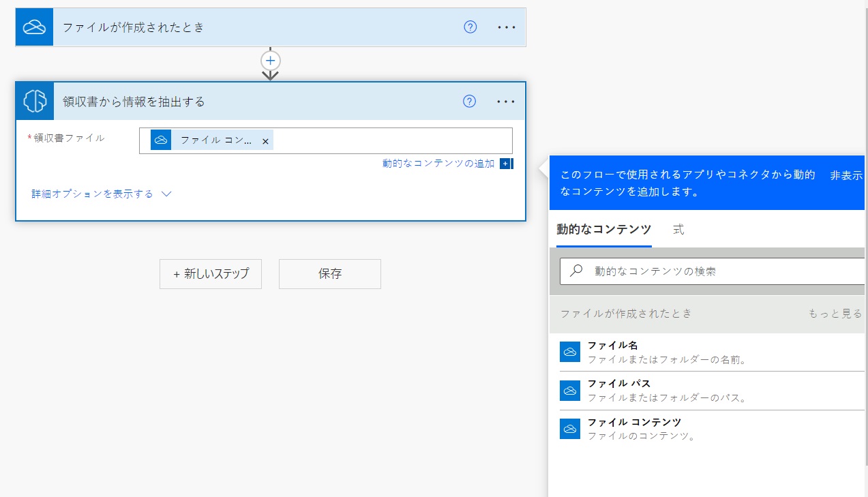Click the 保存 button
The image size is (868, 497).
330,274
